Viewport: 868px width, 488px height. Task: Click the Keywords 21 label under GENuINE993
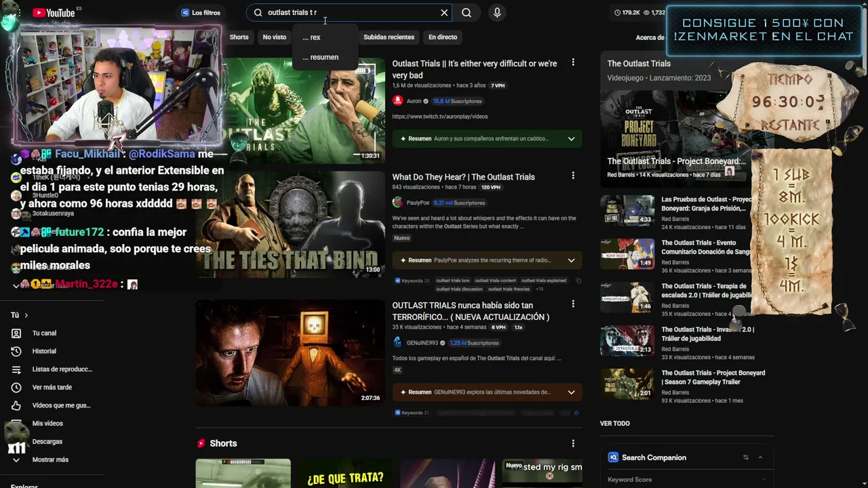(412, 413)
